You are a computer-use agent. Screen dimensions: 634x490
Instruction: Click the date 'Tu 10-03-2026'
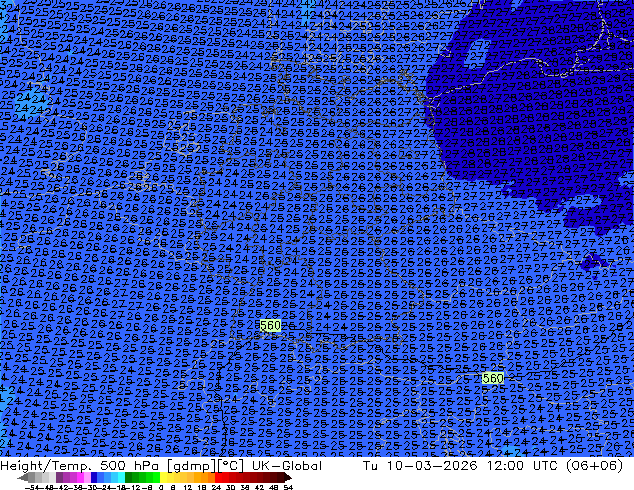point(420,466)
